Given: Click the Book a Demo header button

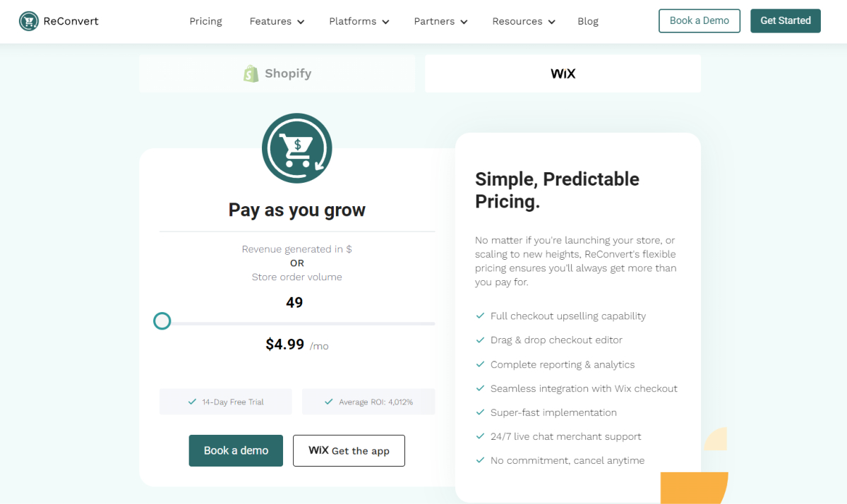Looking at the screenshot, I should click(x=699, y=20).
